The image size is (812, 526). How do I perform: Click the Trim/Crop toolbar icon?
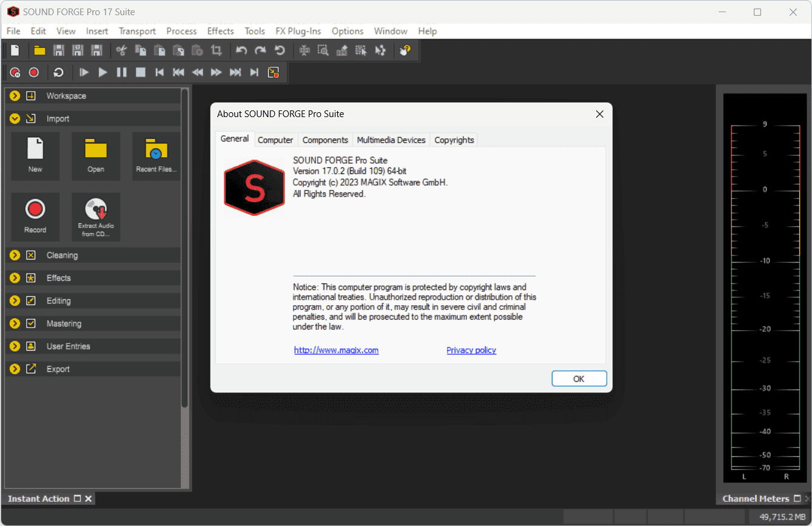(216, 50)
